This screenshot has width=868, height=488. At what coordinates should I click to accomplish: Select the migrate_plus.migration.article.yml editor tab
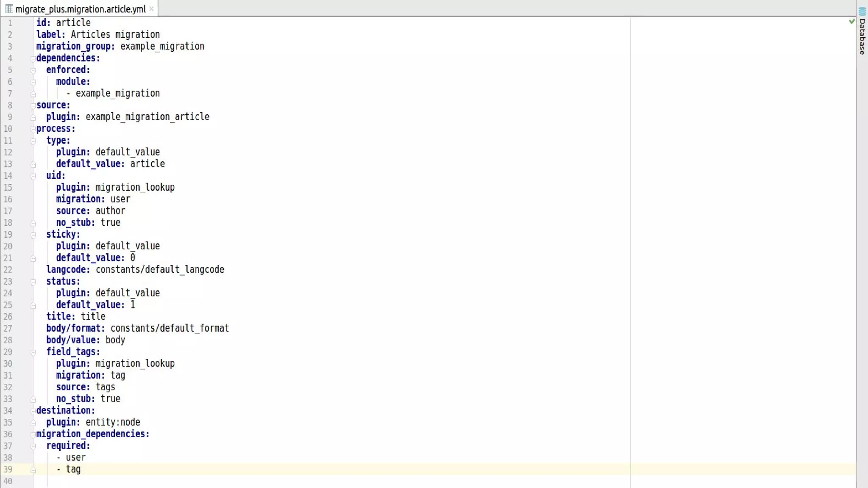[80, 9]
